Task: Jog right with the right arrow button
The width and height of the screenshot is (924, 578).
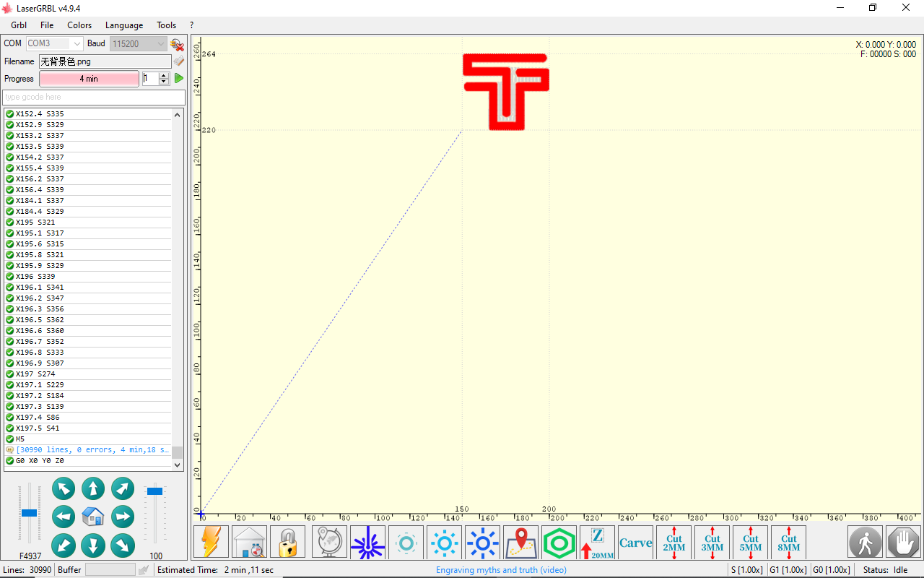Action: click(123, 517)
